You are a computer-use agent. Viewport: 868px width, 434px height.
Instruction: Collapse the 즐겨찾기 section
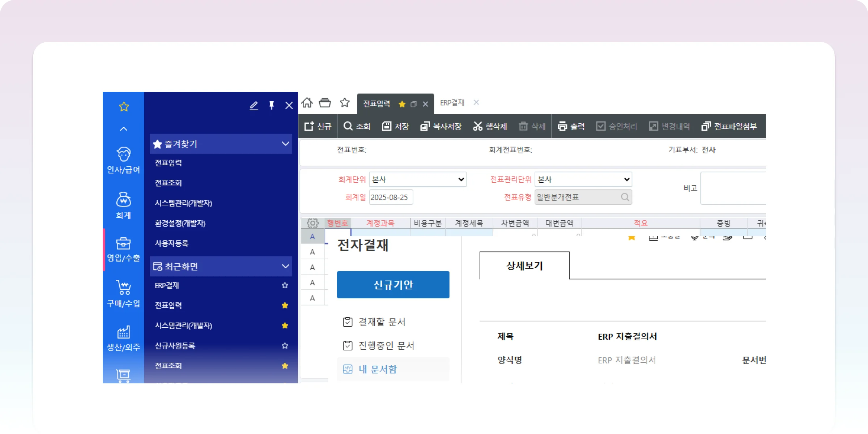[x=285, y=144]
